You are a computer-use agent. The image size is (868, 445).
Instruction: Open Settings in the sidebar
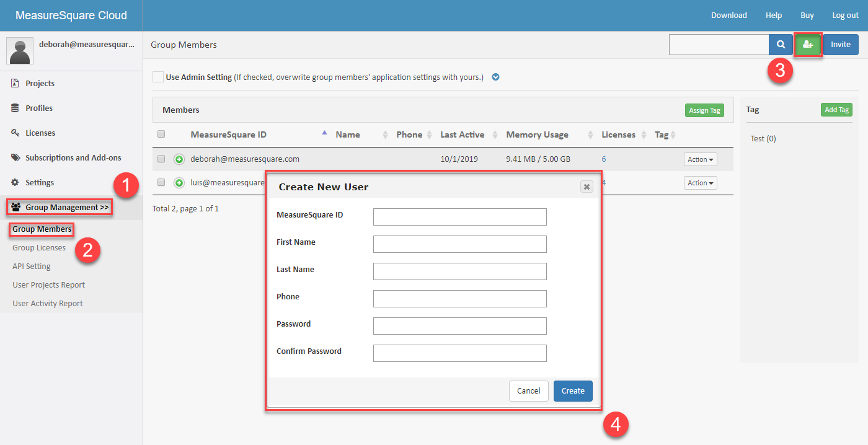(40, 182)
